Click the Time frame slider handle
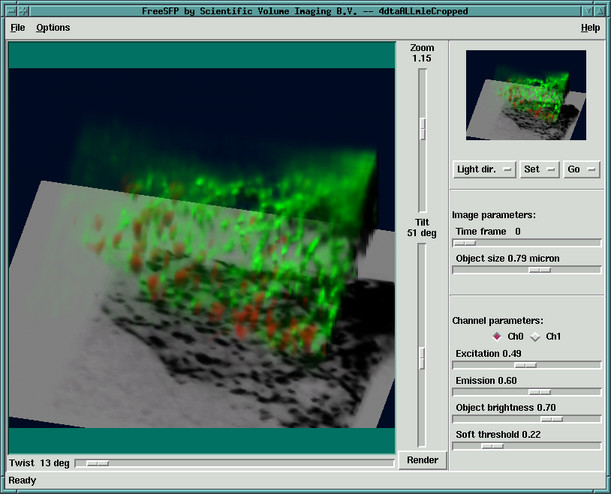Viewport: 611px width, 494px height. tap(465, 243)
